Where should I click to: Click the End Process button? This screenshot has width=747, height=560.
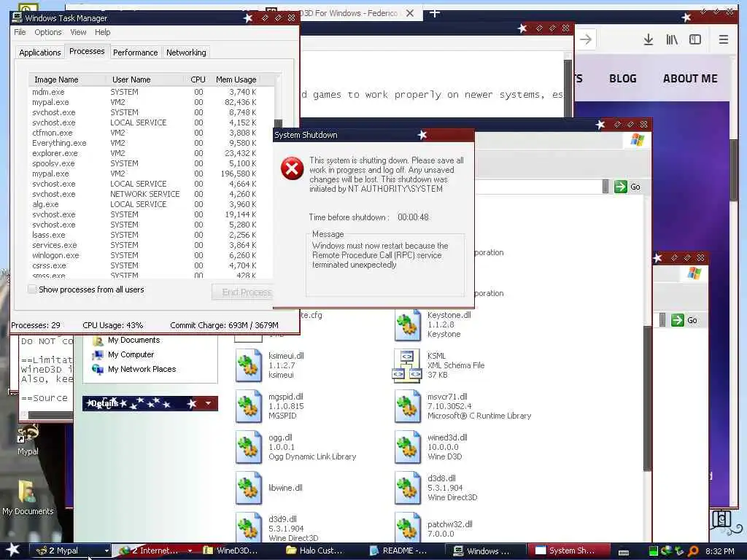click(x=242, y=292)
